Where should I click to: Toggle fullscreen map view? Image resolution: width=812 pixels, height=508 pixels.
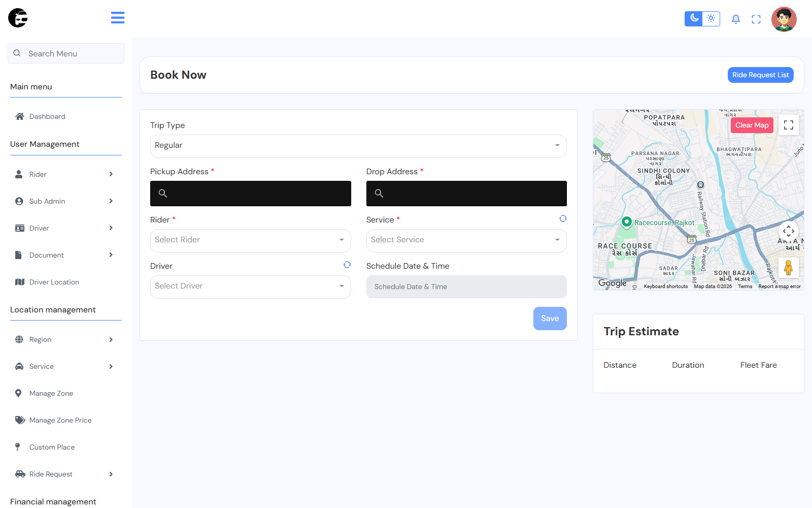[x=789, y=125]
